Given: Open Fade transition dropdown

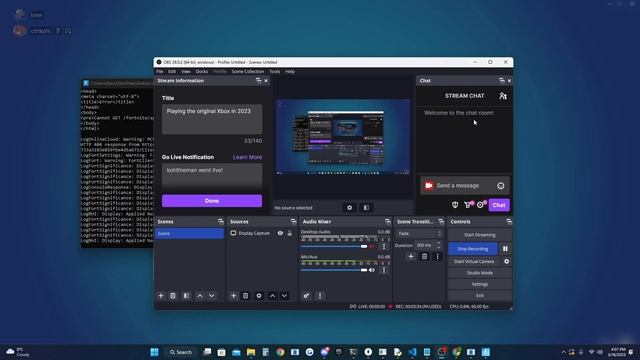Looking at the screenshot, I should 419,233.
